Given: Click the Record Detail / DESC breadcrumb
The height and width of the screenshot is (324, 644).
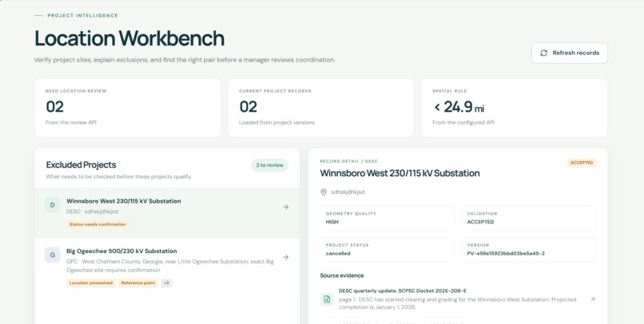Looking at the screenshot, I should click(348, 161).
